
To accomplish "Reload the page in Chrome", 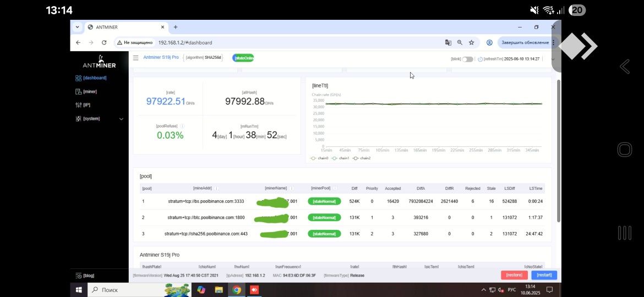I will point(105,43).
